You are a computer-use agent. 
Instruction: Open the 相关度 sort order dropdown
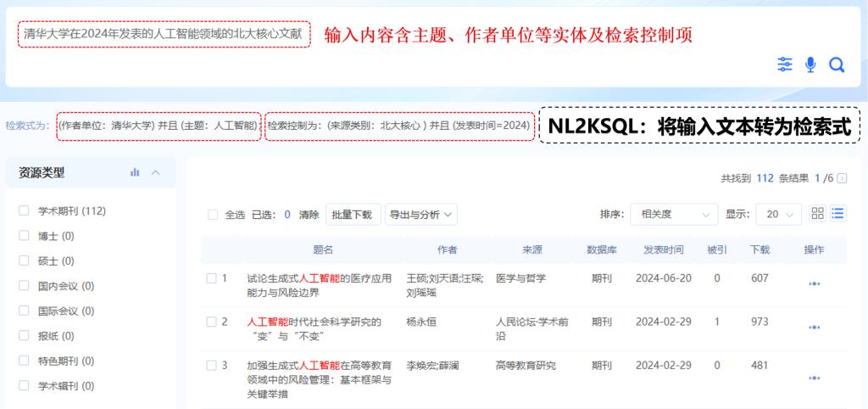pos(674,214)
